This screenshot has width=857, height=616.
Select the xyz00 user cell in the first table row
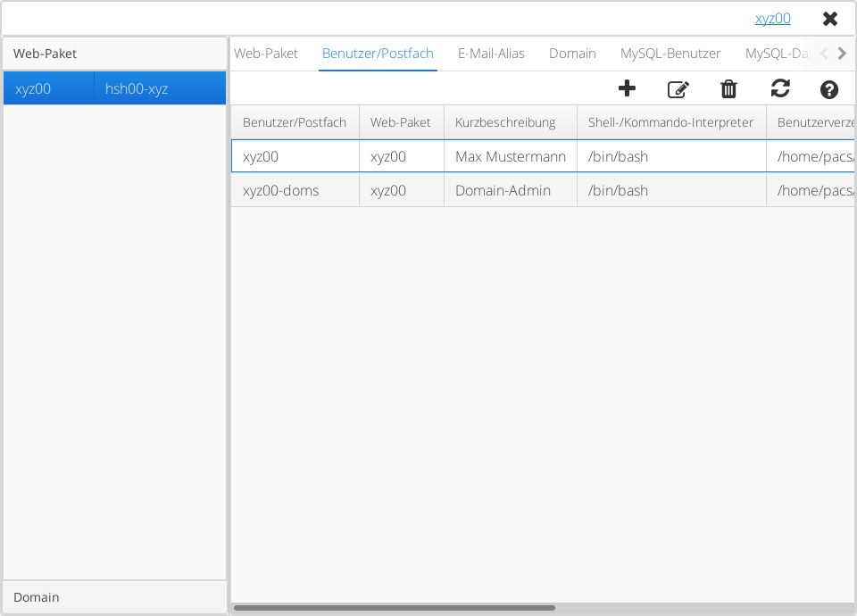click(x=295, y=156)
